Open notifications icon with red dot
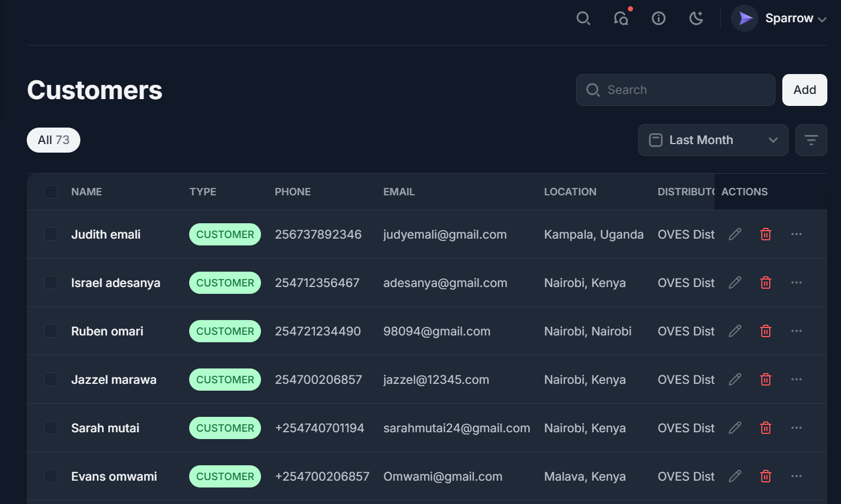 (x=621, y=18)
